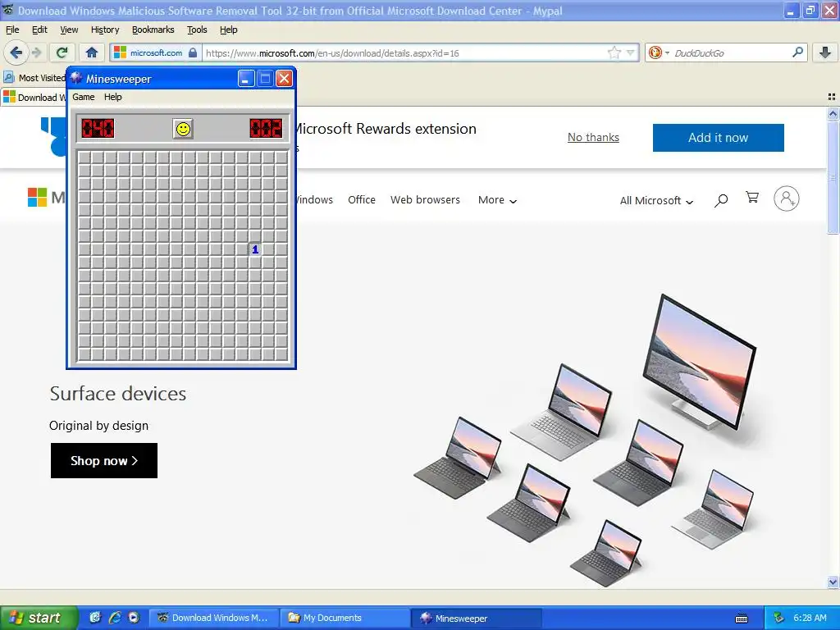The image size is (840, 630).
Task: Open the File menu in Mypal
Action: pyautogui.click(x=12, y=30)
